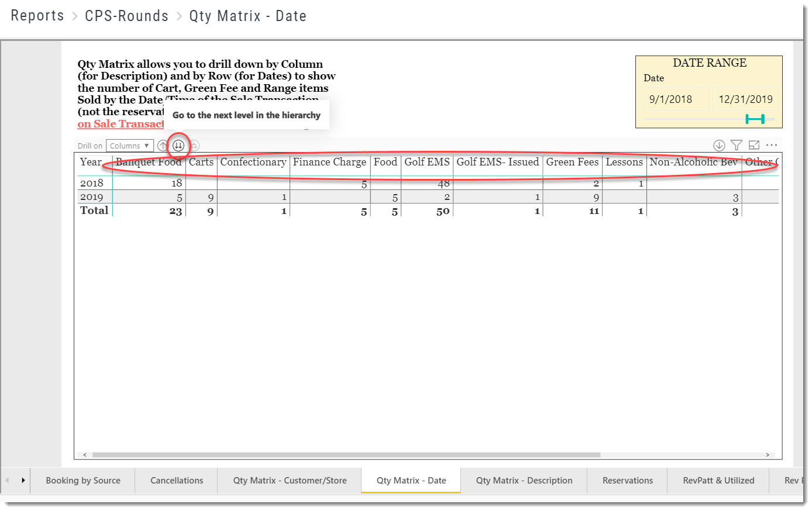The width and height of the screenshot is (812, 511).
Task: Activate the Qty Matrix - Date tab highlight
Action: (x=411, y=480)
